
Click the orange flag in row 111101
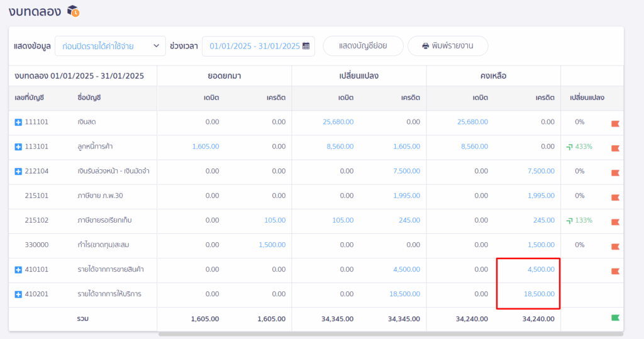(615, 123)
